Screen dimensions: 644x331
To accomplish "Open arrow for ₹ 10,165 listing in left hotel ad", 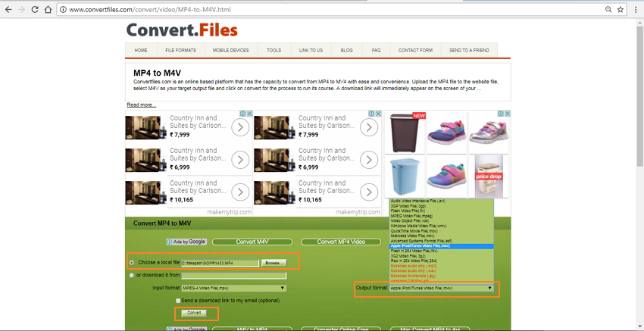I will point(240,192).
